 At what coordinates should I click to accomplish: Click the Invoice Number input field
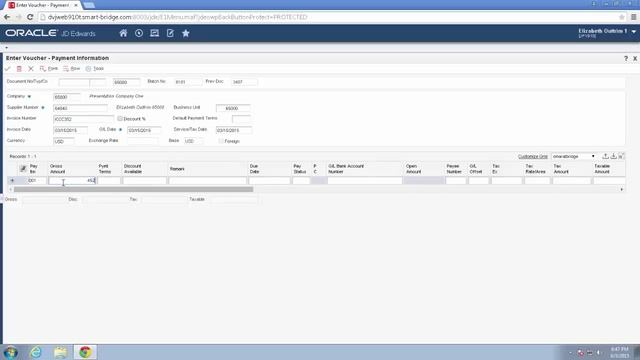[x=83, y=119]
